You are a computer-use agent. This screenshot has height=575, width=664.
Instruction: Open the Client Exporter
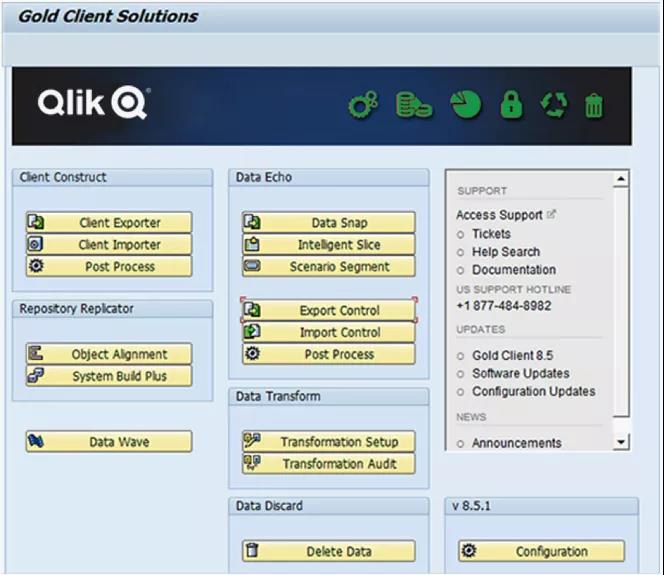[109, 222]
